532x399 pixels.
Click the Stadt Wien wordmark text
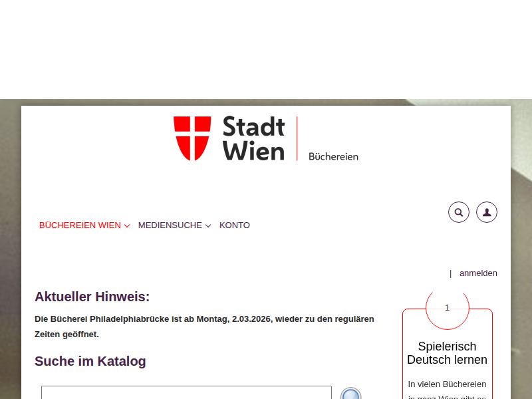(x=253, y=138)
